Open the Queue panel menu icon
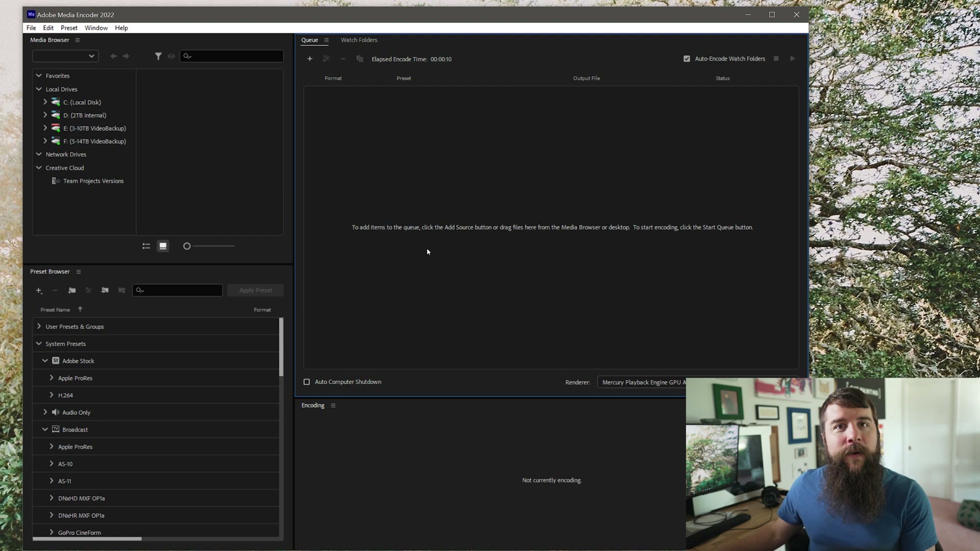980x551 pixels. point(326,40)
